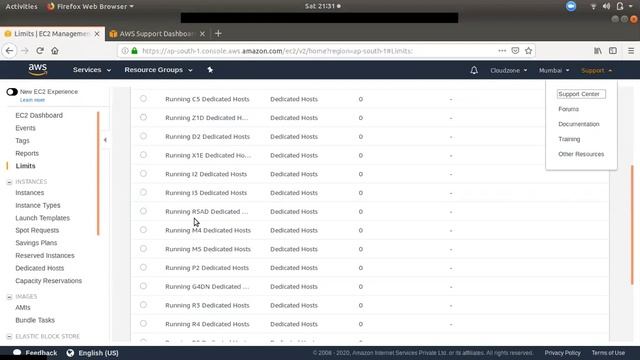Screen dimensions: 640x360
Task: Close the AWS Support Dashboard tab
Action: point(202,34)
